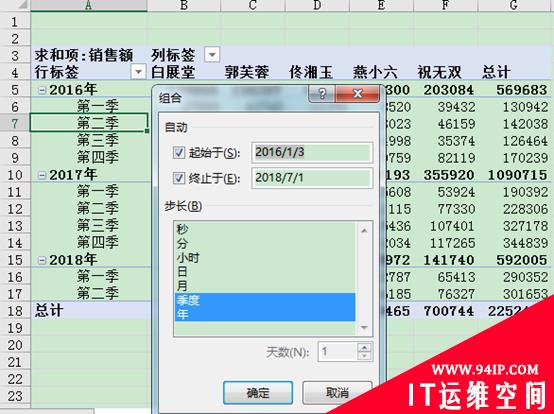Select the column A header
This screenshot has width=554, height=414.
coord(89,5)
